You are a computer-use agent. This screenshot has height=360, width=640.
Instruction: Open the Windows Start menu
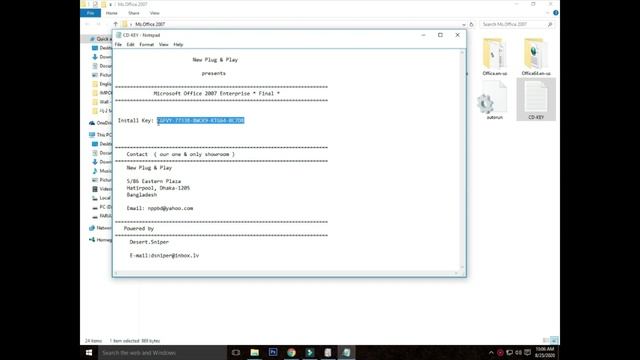coord(89,353)
